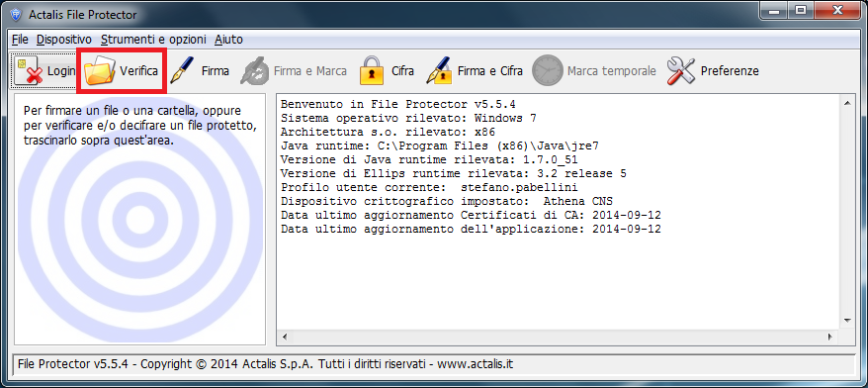Click the log scroll down arrow

(x=846, y=321)
